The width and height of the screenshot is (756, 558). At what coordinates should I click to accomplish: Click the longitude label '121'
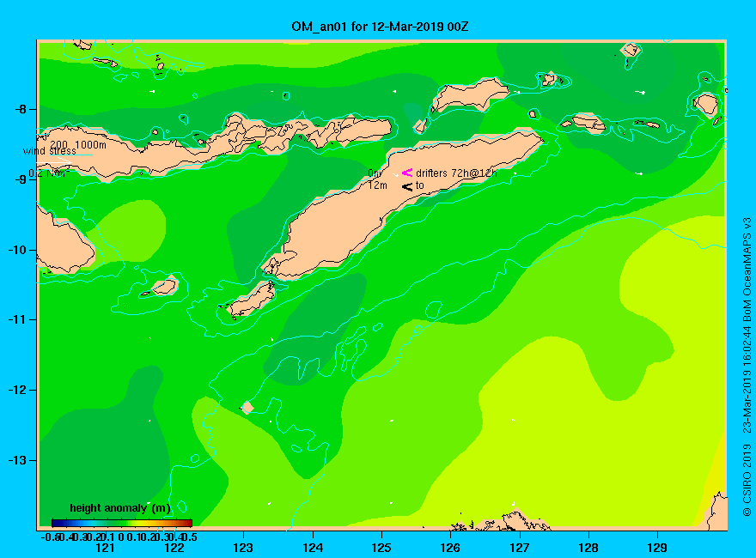[x=105, y=548]
